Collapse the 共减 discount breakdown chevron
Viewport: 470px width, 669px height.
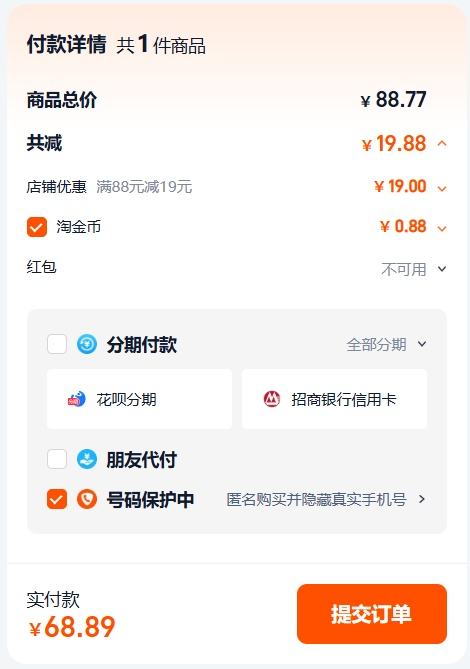[x=442, y=144]
